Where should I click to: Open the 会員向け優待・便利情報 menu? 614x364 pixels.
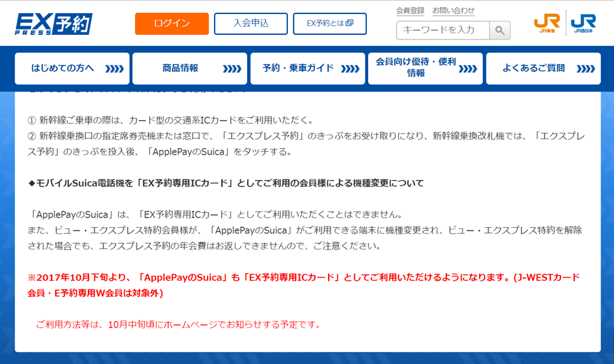425,69
